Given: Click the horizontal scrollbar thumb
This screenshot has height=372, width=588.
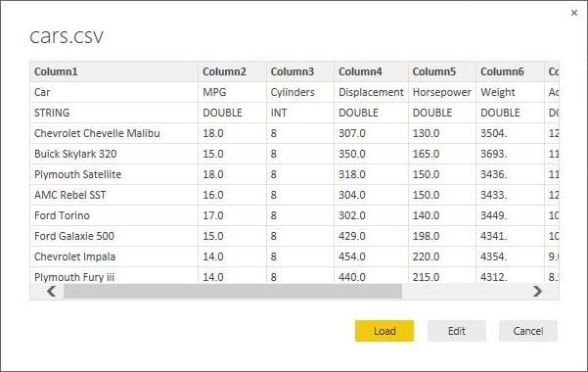Looking at the screenshot, I should tap(233, 291).
